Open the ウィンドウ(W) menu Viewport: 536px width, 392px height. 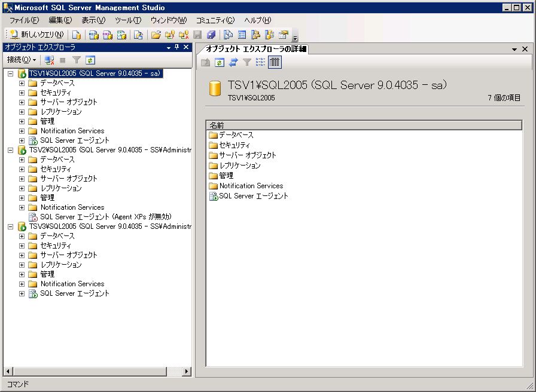169,20
